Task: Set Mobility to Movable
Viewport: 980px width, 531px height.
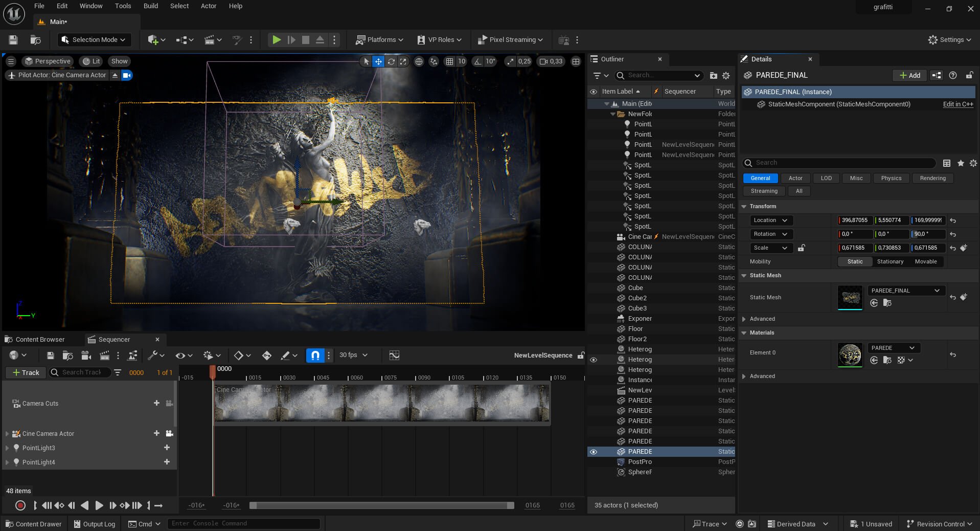Action: point(926,261)
